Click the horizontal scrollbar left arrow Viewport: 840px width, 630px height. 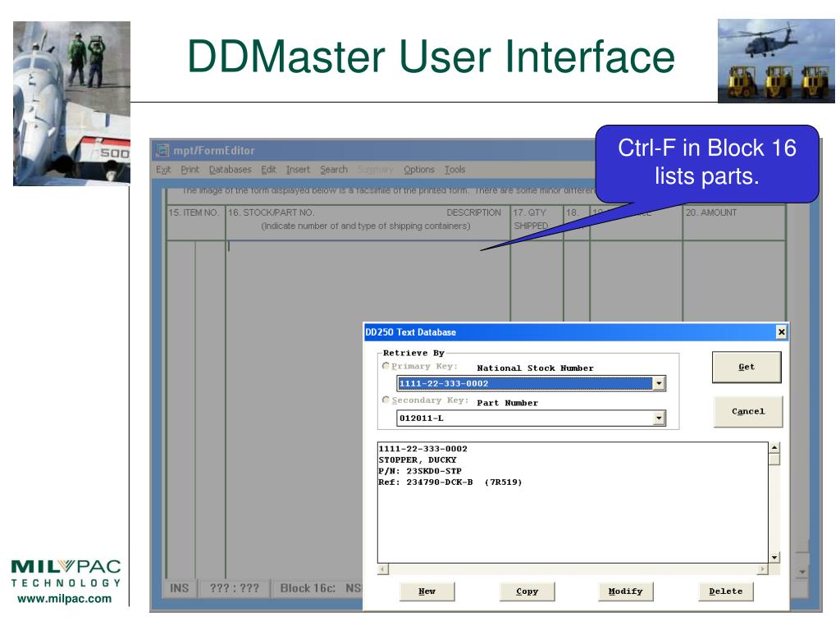(382, 569)
